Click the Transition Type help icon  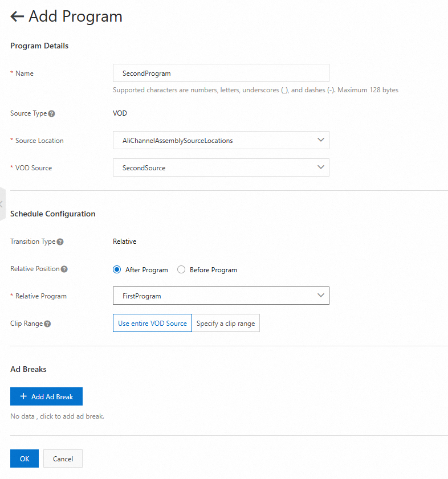pyautogui.click(x=60, y=242)
